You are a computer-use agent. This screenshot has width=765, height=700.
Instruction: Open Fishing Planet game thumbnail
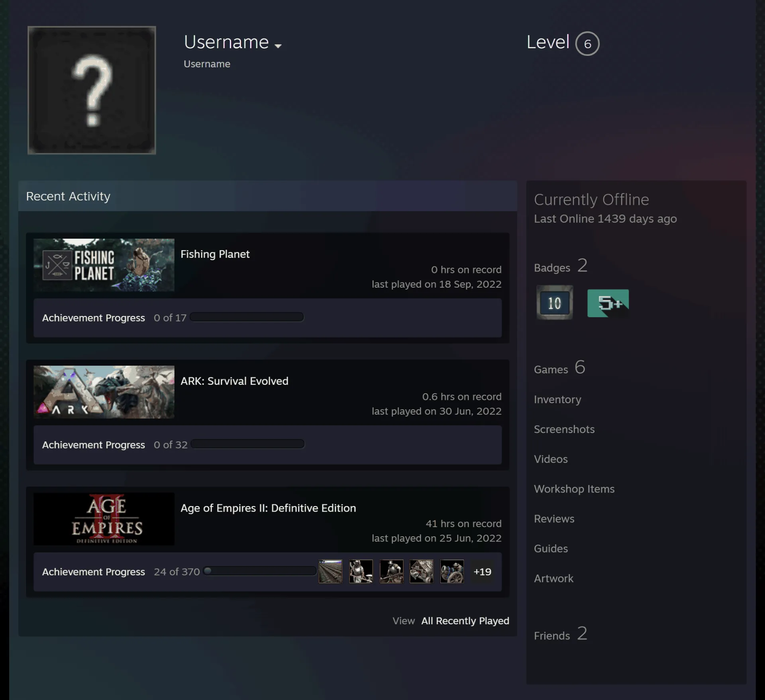[104, 265]
